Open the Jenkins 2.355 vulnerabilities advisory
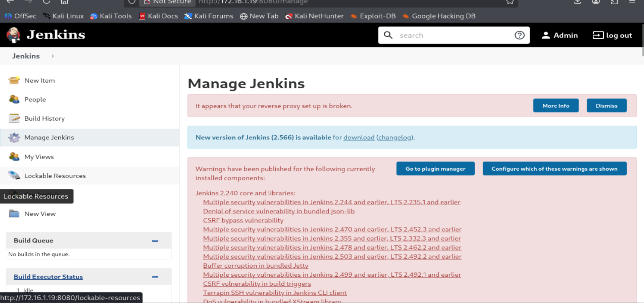 [x=332, y=238]
